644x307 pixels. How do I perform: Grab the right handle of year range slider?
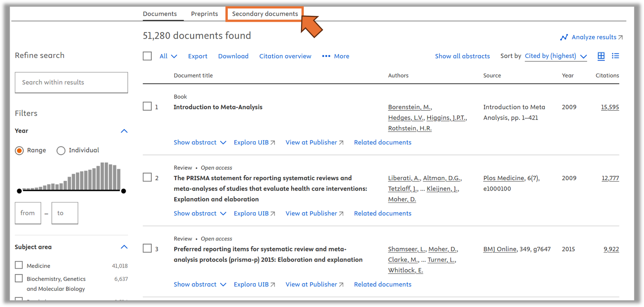(x=124, y=191)
